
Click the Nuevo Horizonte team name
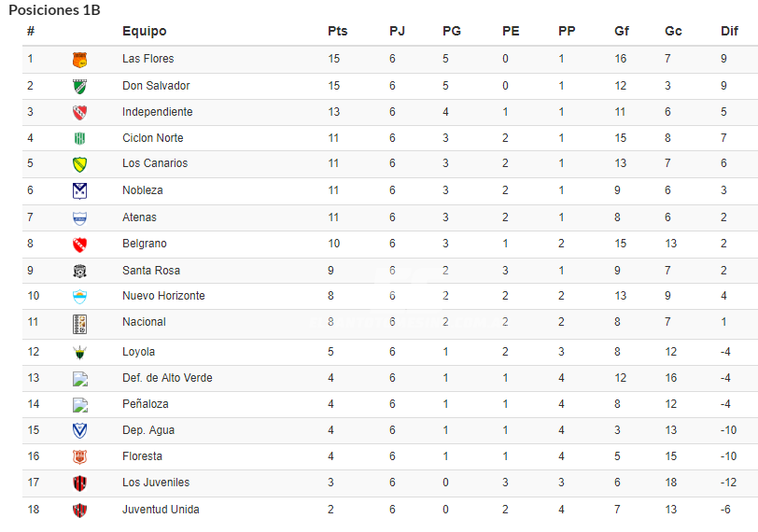click(163, 296)
